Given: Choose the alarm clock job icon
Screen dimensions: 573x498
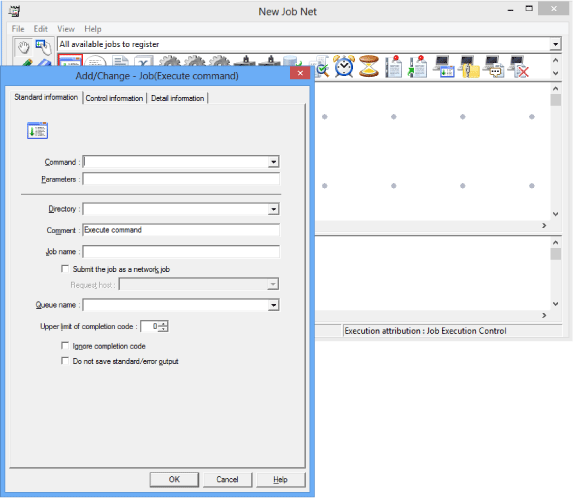Looking at the screenshot, I should (x=344, y=66).
